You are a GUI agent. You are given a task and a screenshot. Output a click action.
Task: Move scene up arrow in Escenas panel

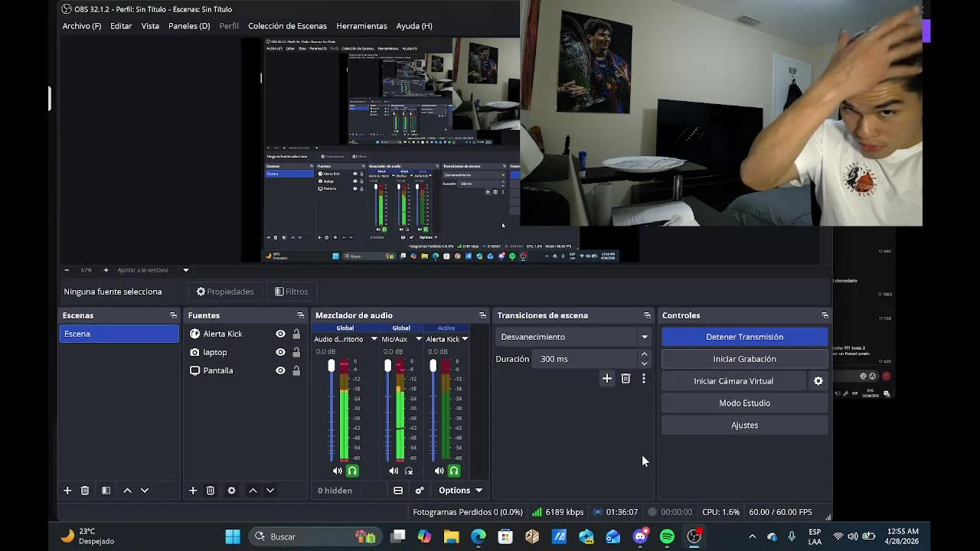pos(127,491)
